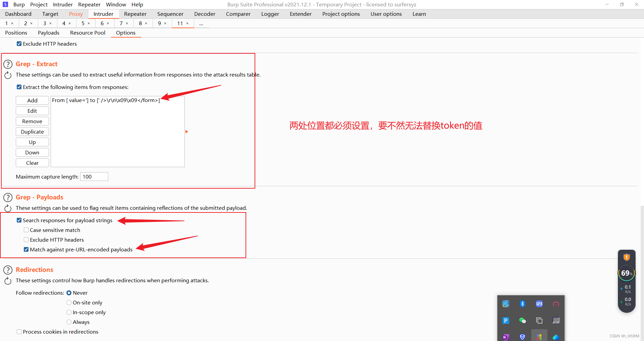Click the overlapping windows tray icon

(x=539, y=321)
